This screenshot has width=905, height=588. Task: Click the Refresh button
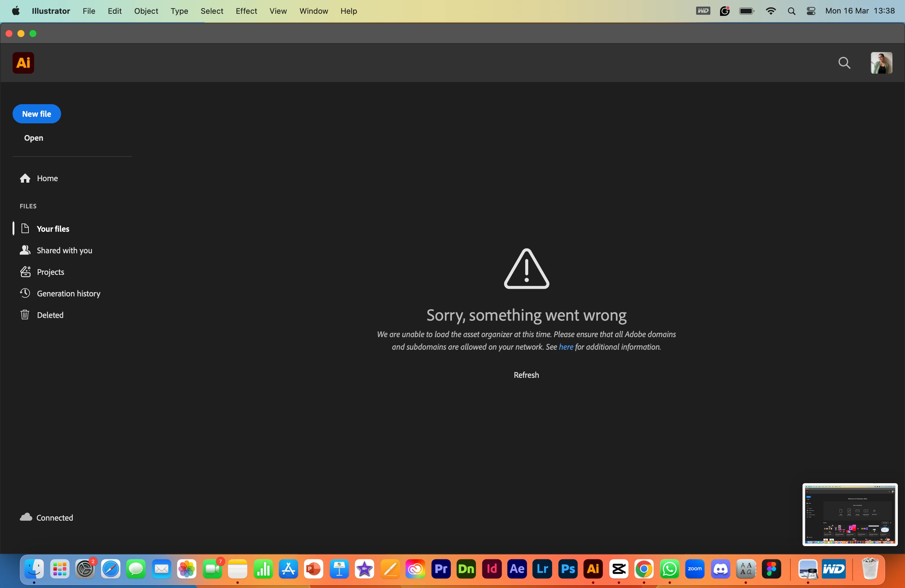tap(526, 375)
